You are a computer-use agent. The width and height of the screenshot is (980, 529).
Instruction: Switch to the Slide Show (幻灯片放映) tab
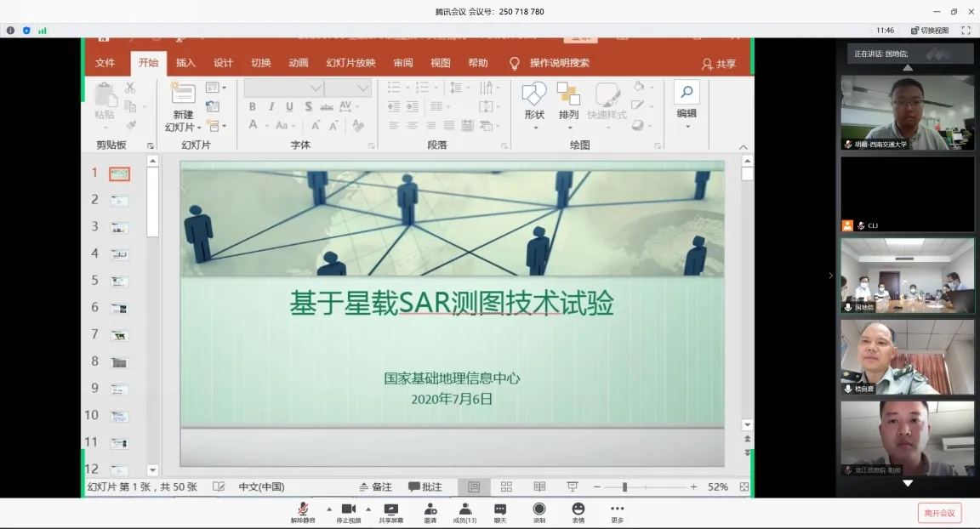pyautogui.click(x=350, y=63)
